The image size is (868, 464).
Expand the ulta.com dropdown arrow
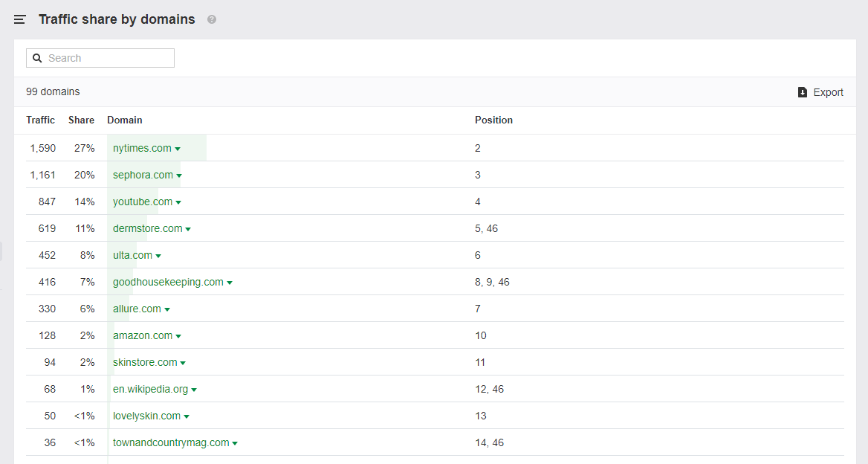(158, 256)
